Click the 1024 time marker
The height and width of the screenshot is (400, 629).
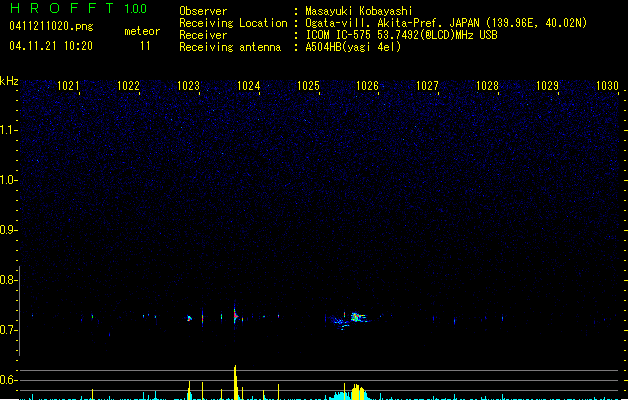point(248,86)
